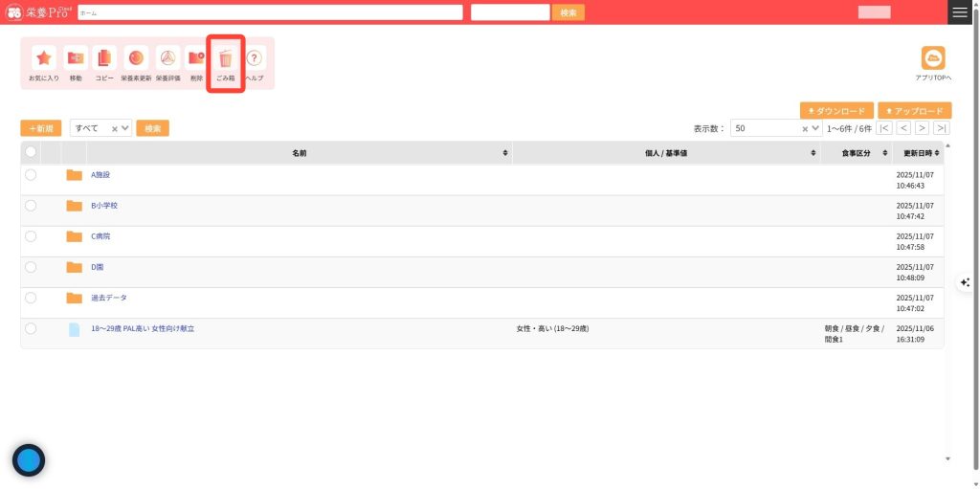980x489 pixels.
Task: Sort by 更新日時 column arrows
Action: click(x=938, y=153)
